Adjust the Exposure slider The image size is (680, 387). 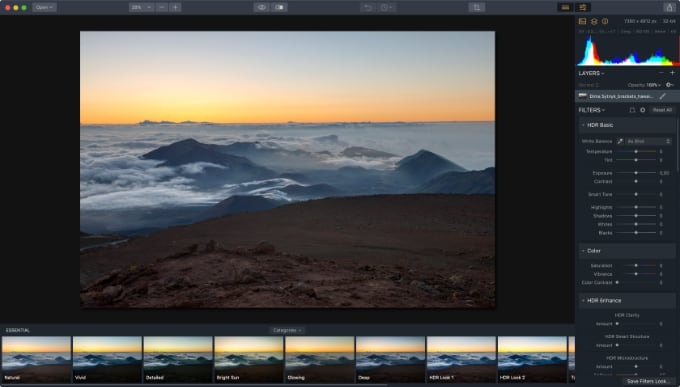pos(636,173)
